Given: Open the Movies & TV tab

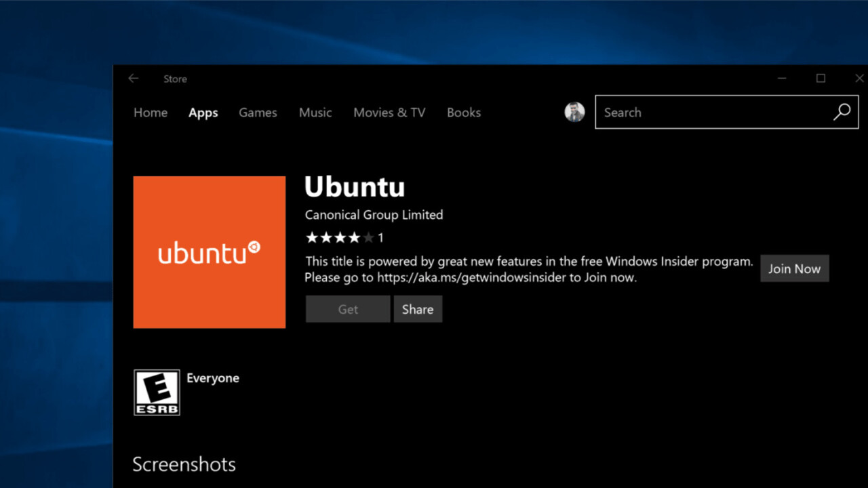Looking at the screenshot, I should pyautogui.click(x=389, y=113).
